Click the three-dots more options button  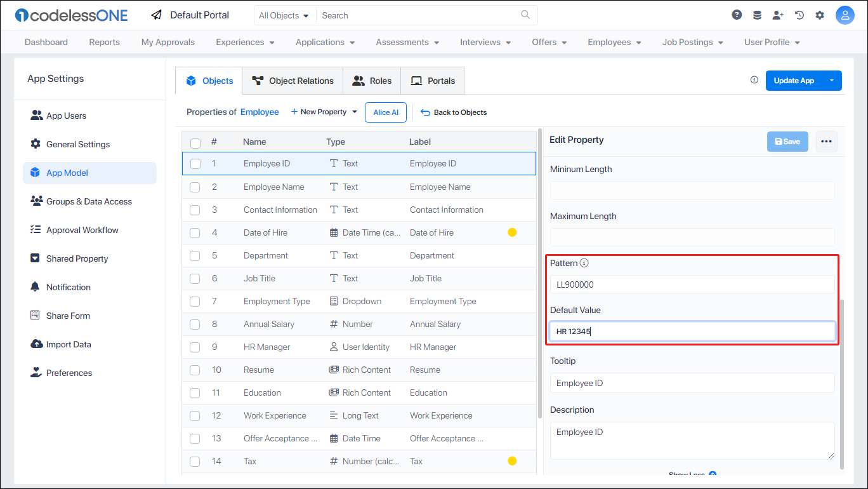(x=826, y=142)
